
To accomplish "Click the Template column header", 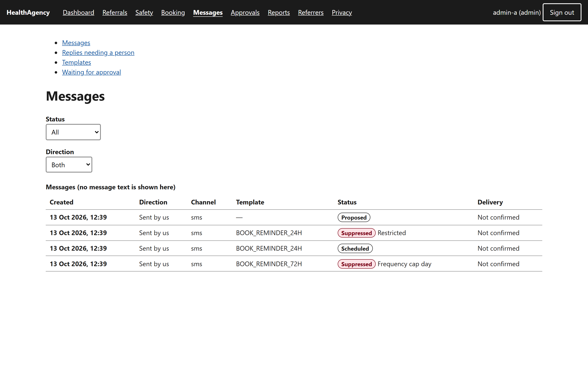I will pos(250,202).
